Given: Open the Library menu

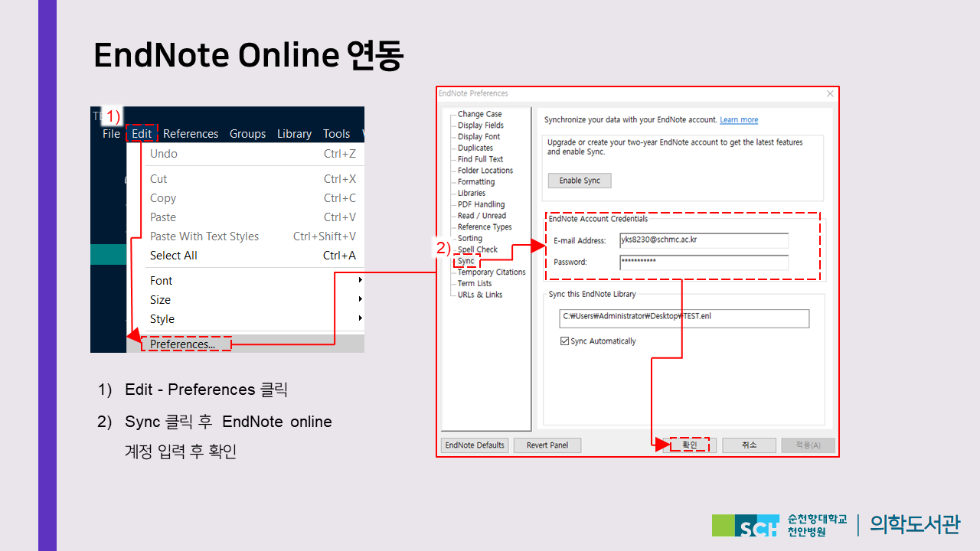Looking at the screenshot, I should pos(294,134).
